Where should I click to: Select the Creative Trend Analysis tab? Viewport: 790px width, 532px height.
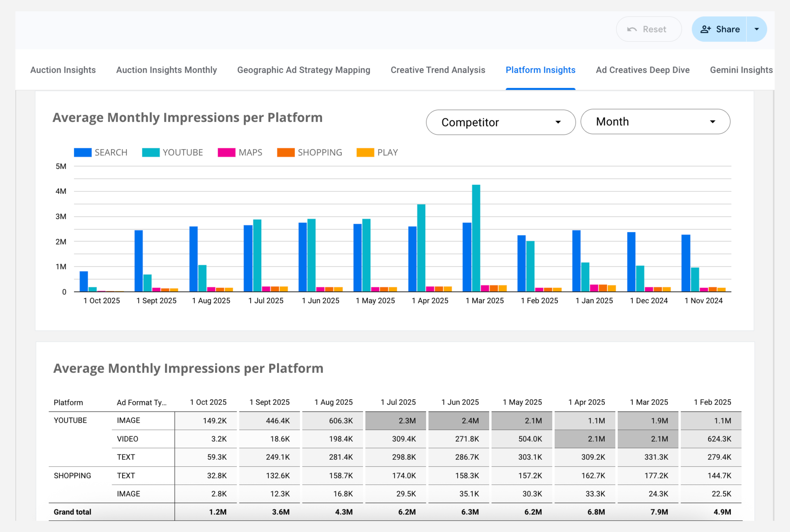pos(438,70)
